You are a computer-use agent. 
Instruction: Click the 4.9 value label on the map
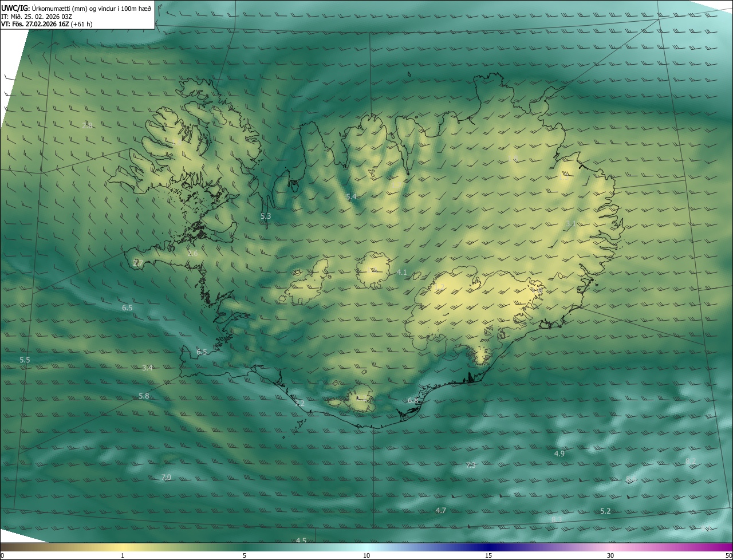click(559, 453)
